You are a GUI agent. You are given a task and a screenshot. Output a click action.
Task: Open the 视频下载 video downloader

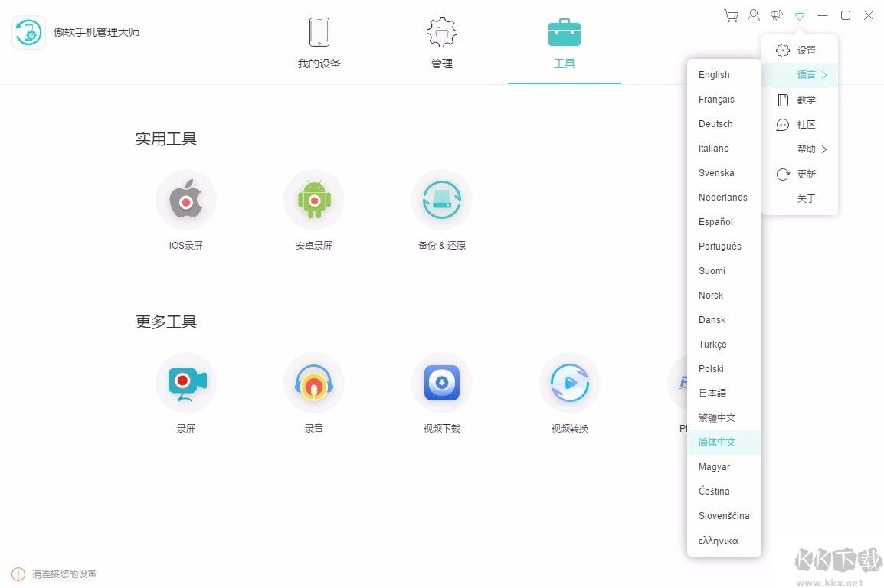[x=442, y=383]
